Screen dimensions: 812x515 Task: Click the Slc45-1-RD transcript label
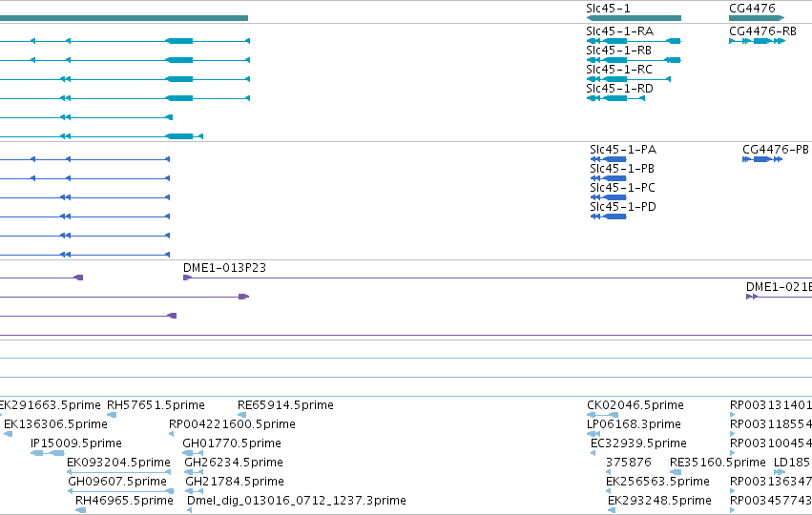[x=619, y=89]
